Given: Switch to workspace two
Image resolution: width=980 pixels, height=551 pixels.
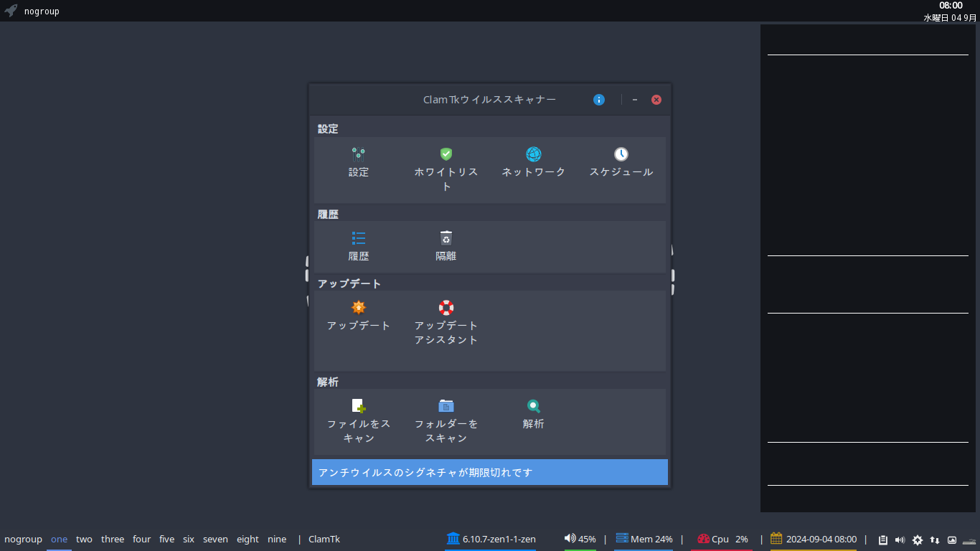Looking at the screenshot, I should 85,539.
